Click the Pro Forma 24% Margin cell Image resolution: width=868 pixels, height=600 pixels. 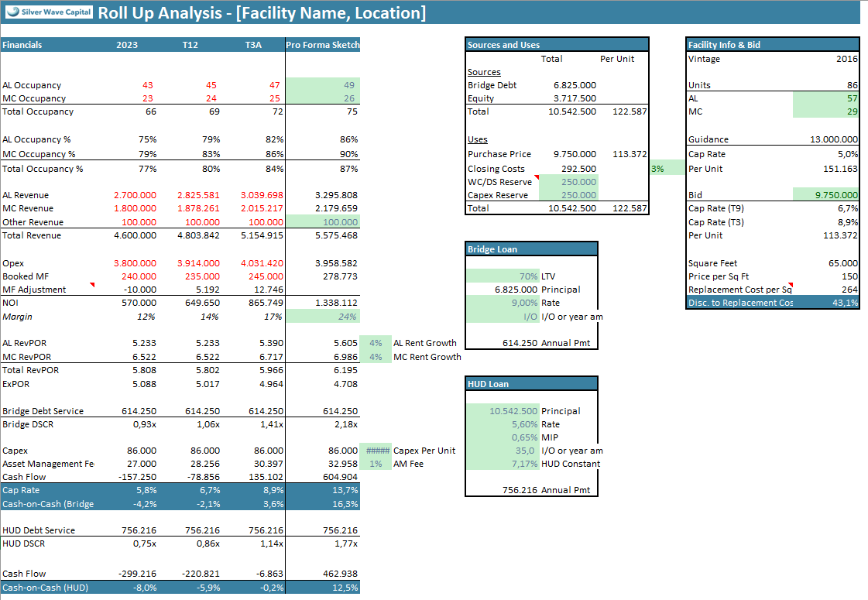[322, 316]
